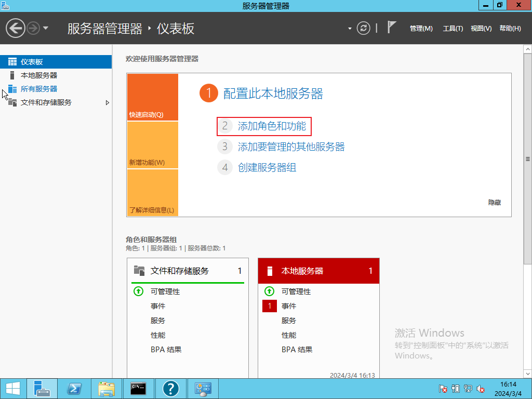
Task: Select the 新增功能(W) tile
Action: point(153,145)
